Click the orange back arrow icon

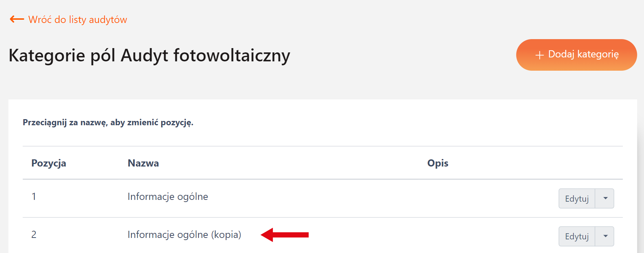coord(16,19)
